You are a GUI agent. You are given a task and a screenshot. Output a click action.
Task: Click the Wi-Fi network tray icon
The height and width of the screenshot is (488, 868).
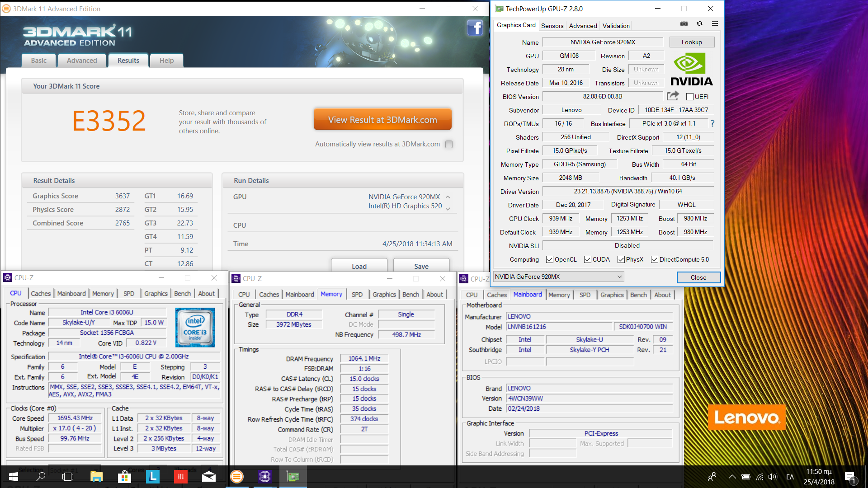pos(760,477)
